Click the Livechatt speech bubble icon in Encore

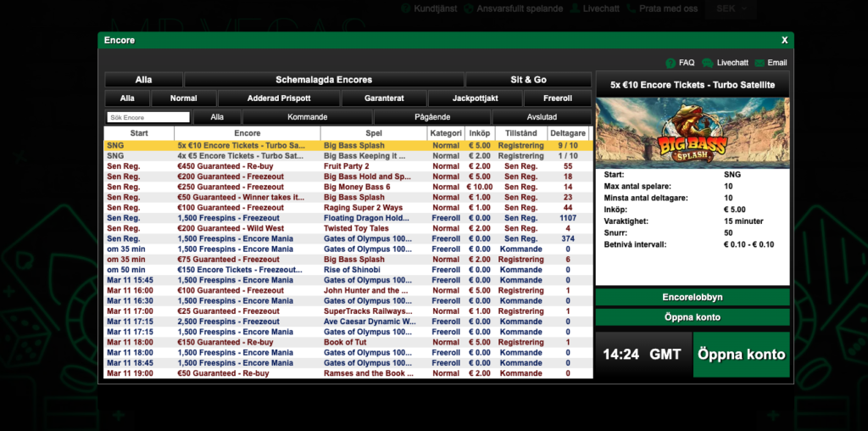pyautogui.click(x=707, y=63)
